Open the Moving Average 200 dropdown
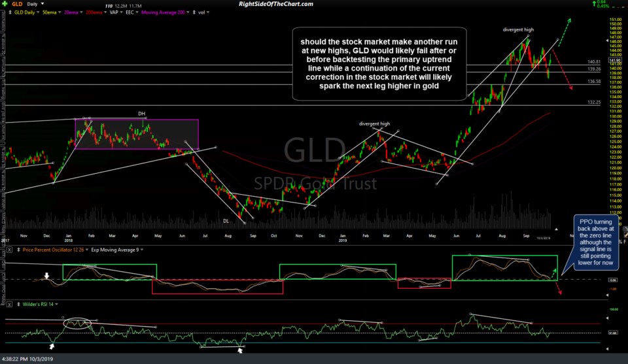The height and width of the screenshot is (364, 628). (188, 12)
